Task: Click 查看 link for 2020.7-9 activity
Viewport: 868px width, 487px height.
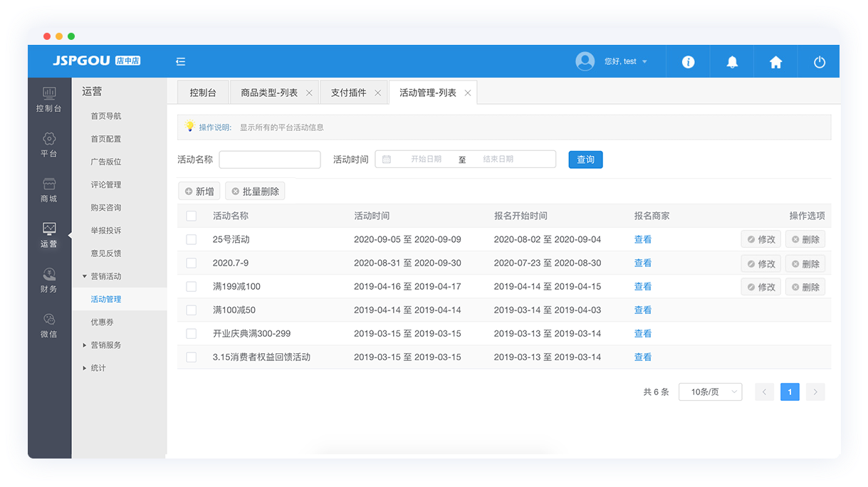Action: pyautogui.click(x=642, y=263)
